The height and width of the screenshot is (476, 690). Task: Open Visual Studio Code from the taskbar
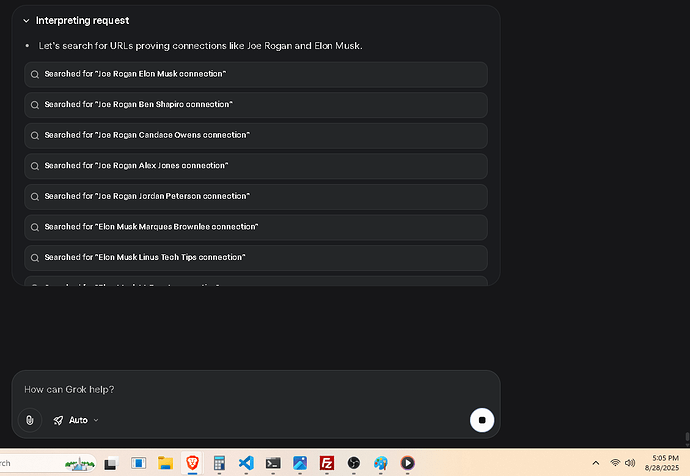(x=246, y=463)
